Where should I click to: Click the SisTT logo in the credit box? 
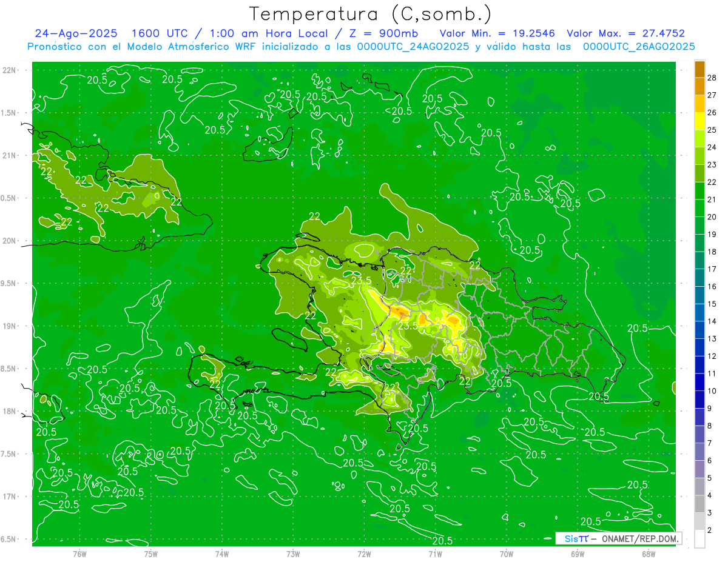[x=576, y=538]
